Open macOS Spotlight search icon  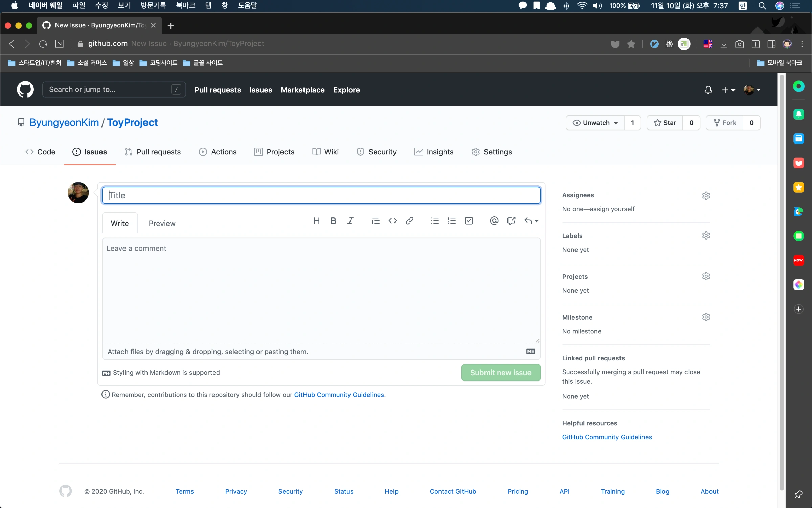(x=762, y=6)
